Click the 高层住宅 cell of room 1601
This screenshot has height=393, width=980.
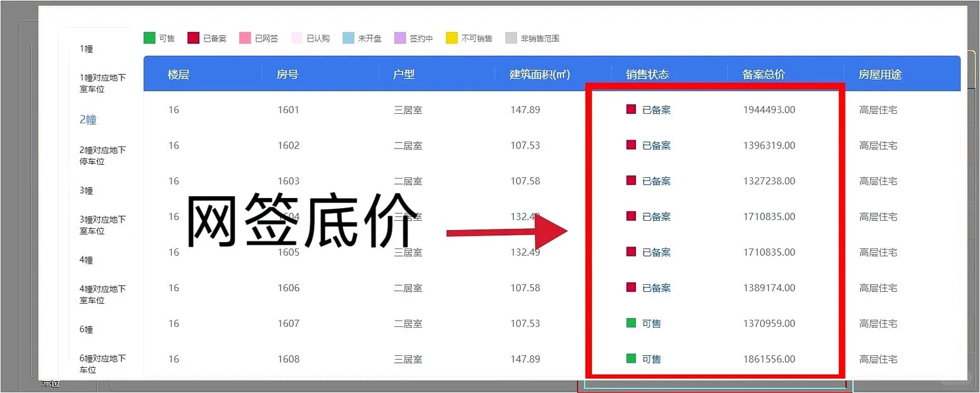pos(879,110)
